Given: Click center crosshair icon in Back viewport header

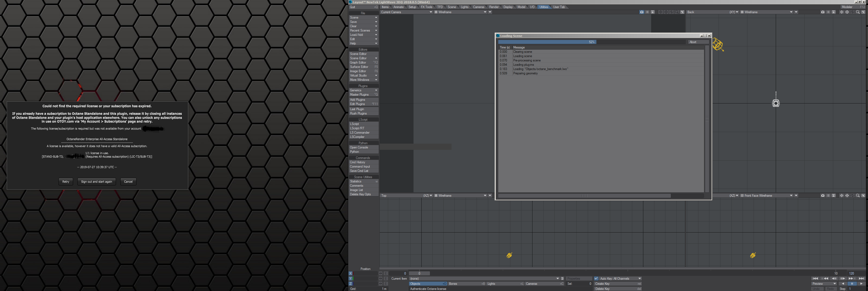Looking at the screenshot, I should point(841,12).
